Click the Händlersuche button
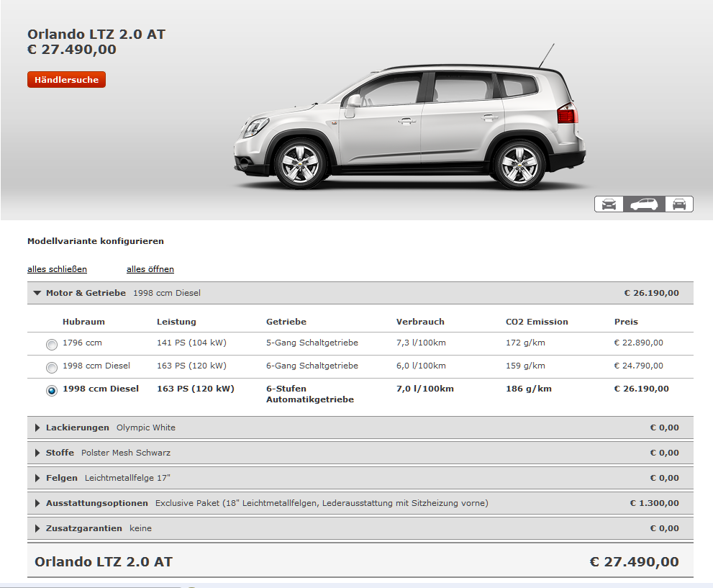The height and width of the screenshot is (588, 713). pos(66,80)
